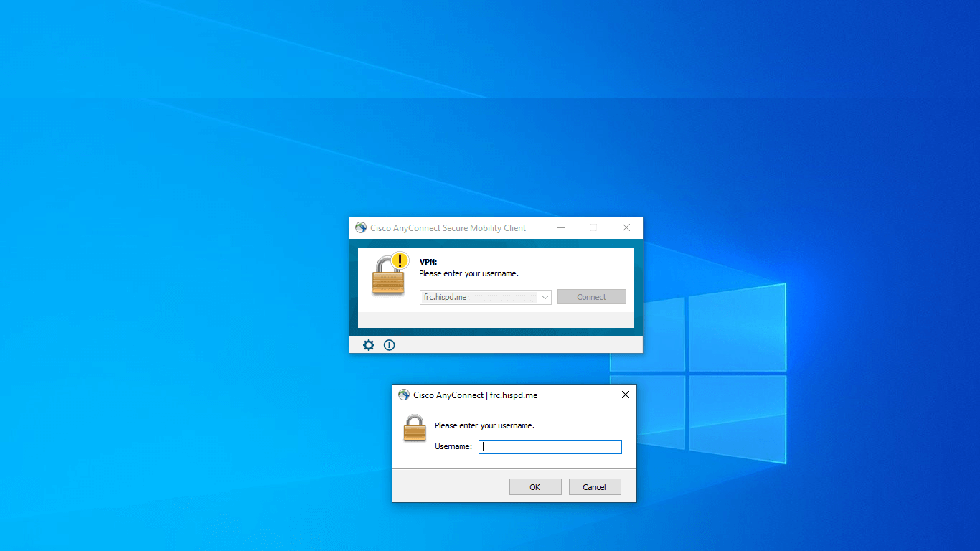Close the Cisco AnyConnect Secure Mobility Client window

[626, 228]
